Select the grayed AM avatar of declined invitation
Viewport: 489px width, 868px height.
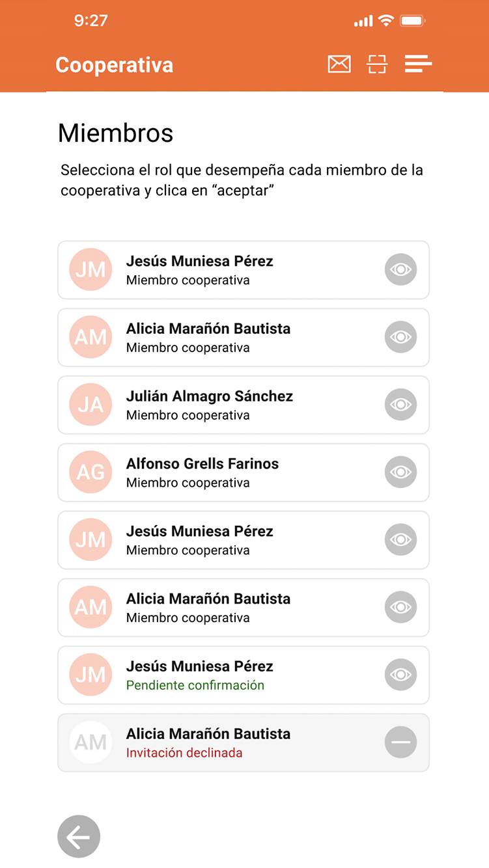coord(91,742)
